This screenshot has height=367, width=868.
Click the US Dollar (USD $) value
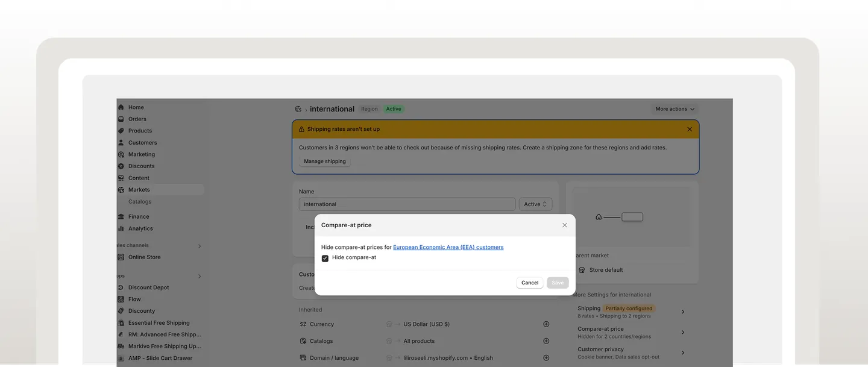tap(427, 324)
